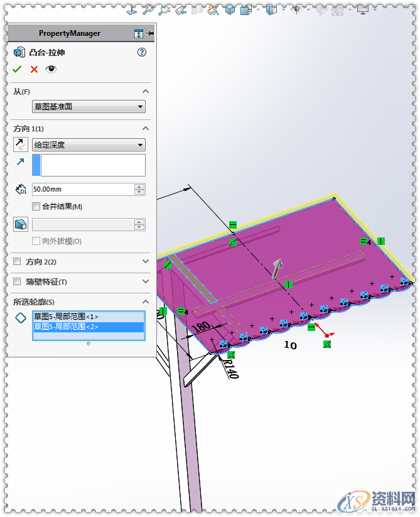Click the direction of extrusion arrow icon

click(x=21, y=161)
